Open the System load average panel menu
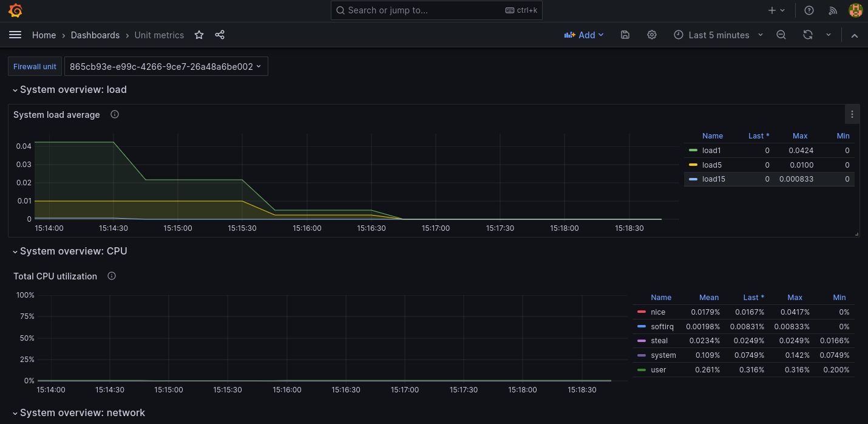 852,114
